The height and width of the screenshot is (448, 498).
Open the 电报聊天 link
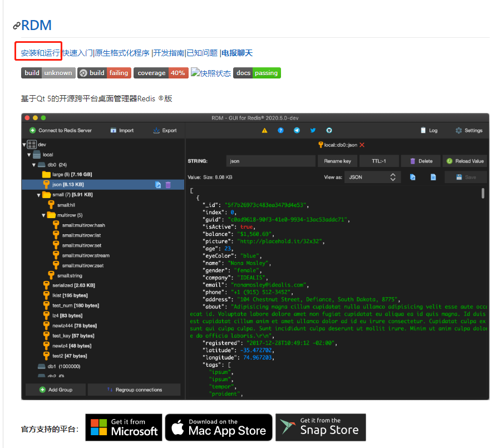point(237,53)
